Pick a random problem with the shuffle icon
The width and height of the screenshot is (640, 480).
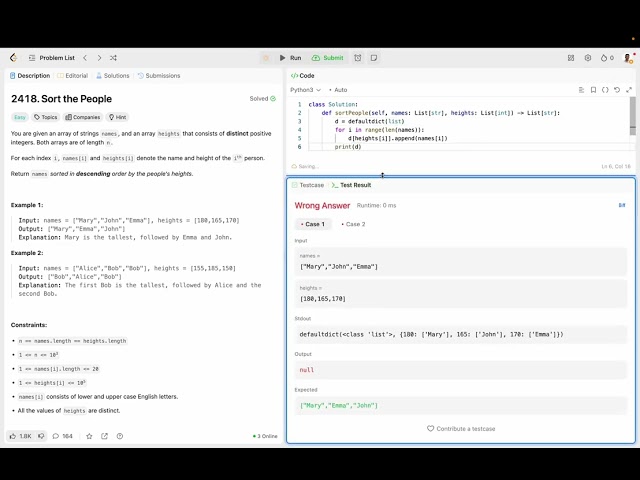113,58
